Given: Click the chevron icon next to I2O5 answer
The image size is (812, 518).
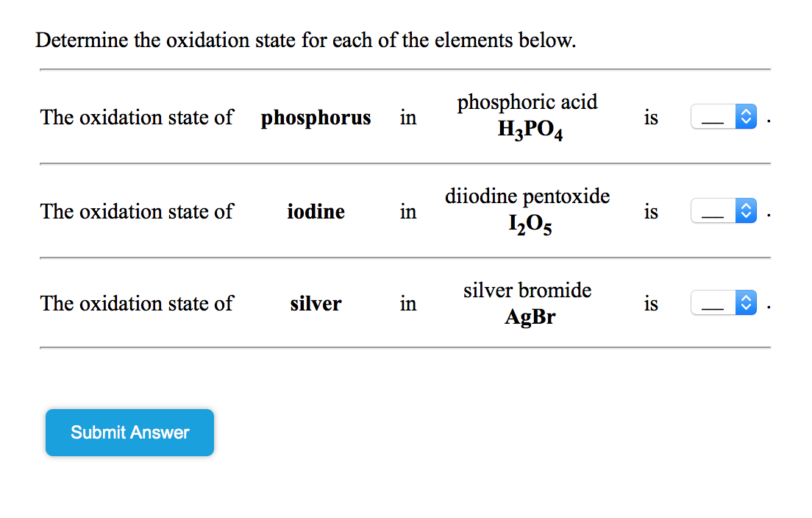Looking at the screenshot, I should pyautogui.click(x=745, y=211).
